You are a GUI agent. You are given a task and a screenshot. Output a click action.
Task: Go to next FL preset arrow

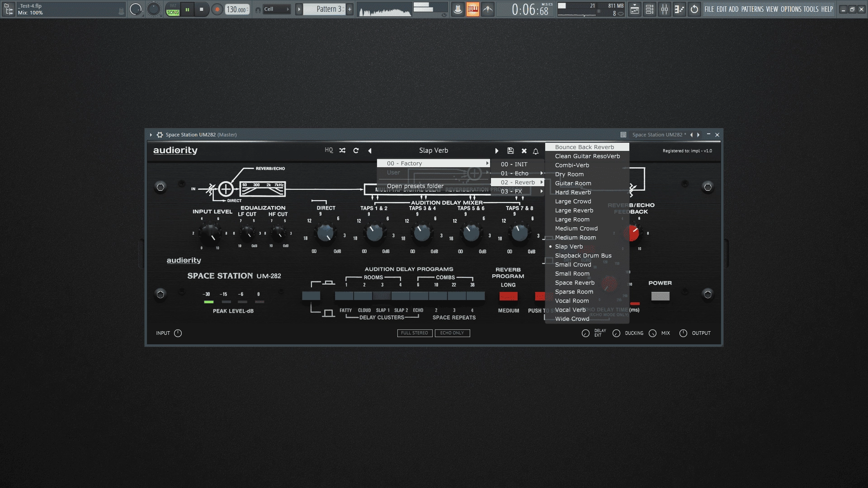pyautogui.click(x=698, y=135)
